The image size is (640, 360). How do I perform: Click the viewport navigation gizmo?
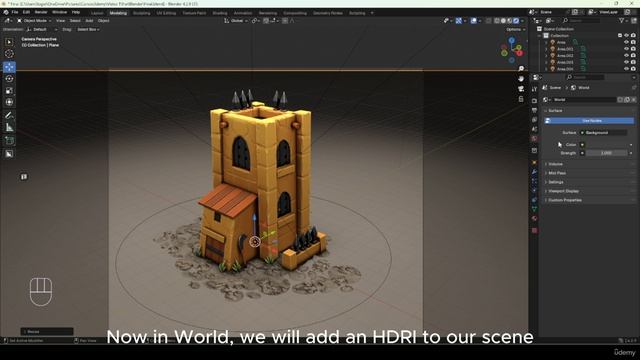tap(512, 50)
